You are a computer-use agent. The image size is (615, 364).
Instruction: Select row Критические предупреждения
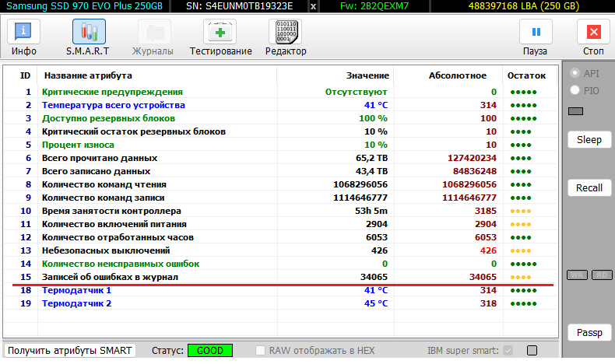[x=280, y=92]
